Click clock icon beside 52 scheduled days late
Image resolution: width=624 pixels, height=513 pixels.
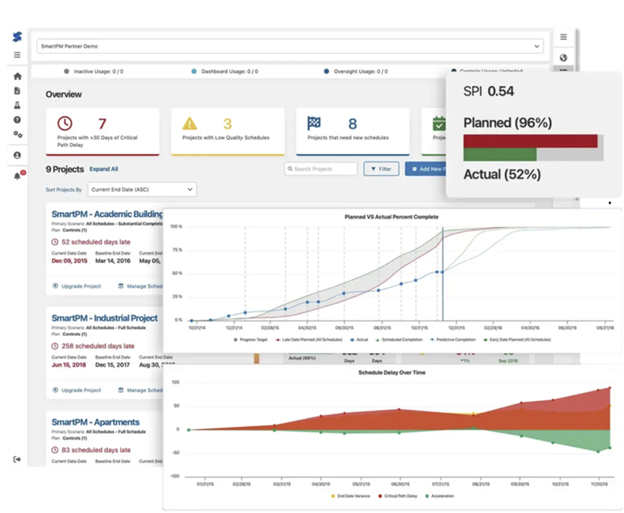click(55, 242)
